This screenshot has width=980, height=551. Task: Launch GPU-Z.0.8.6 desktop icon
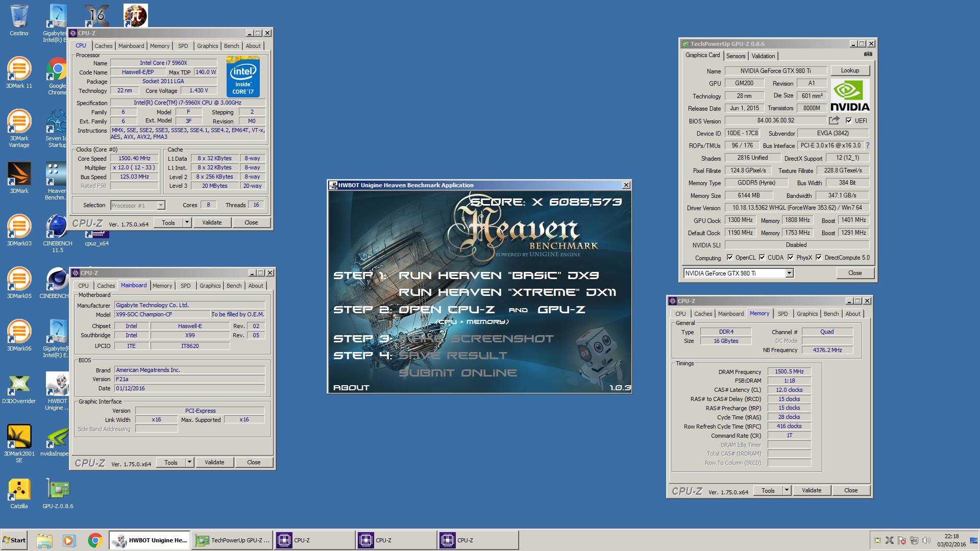pyautogui.click(x=58, y=493)
